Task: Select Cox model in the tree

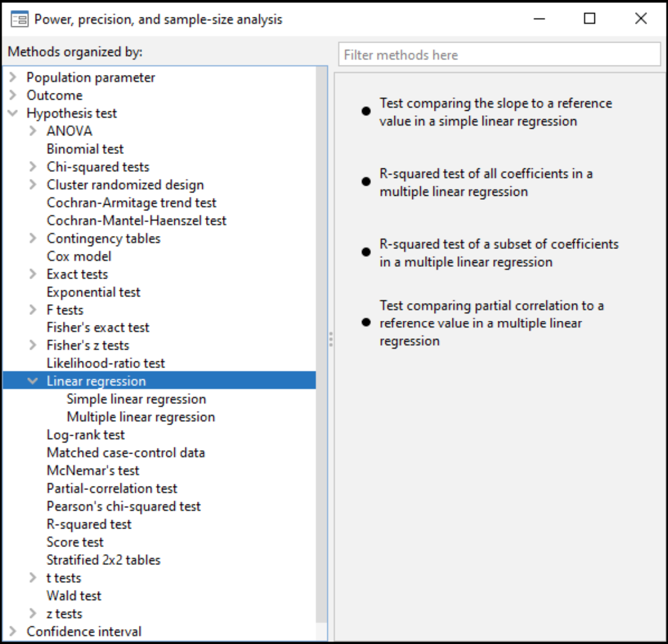Action: (x=79, y=256)
